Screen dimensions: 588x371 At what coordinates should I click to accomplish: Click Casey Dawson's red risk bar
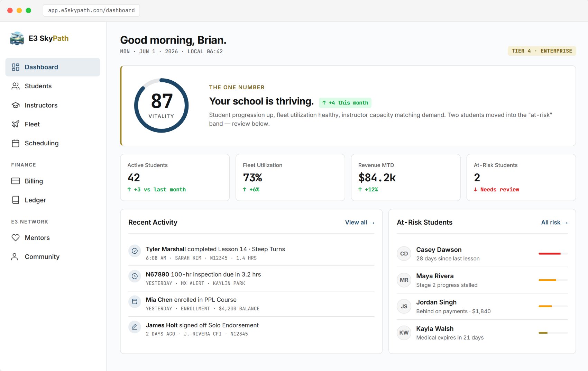coord(553,254)
